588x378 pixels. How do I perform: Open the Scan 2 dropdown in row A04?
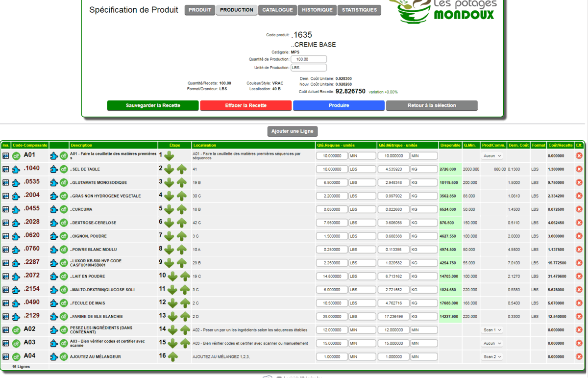point(492,356)
